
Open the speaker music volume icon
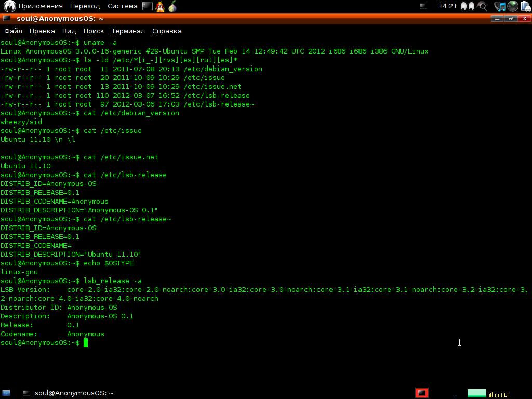[499, 6]
